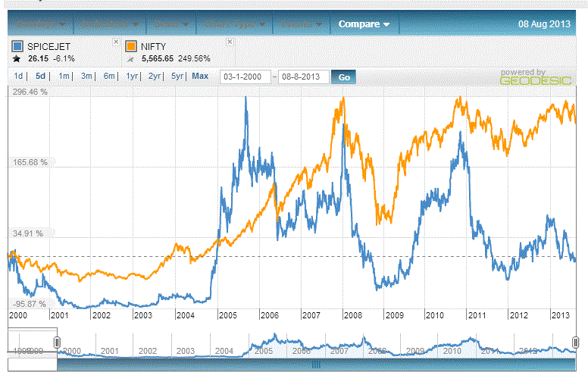Click the NIFTY series label
The image size is (588, 385).
153,46
